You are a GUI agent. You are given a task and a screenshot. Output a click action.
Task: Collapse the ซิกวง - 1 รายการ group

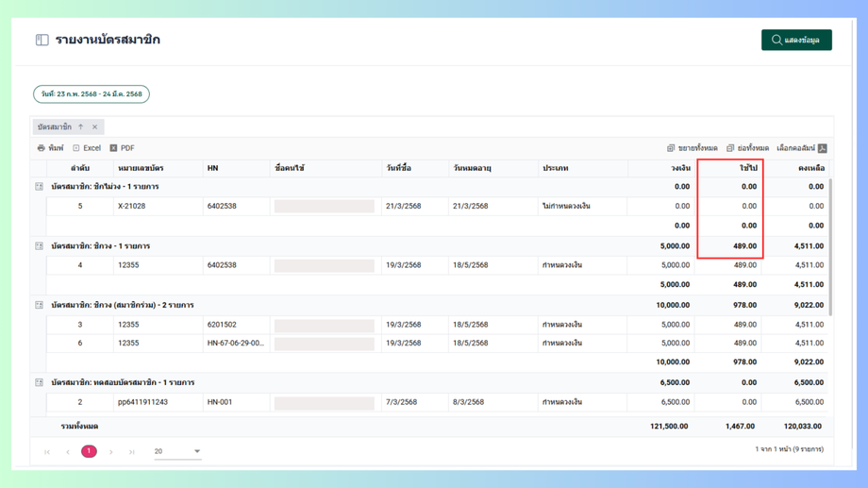(40, 246)
